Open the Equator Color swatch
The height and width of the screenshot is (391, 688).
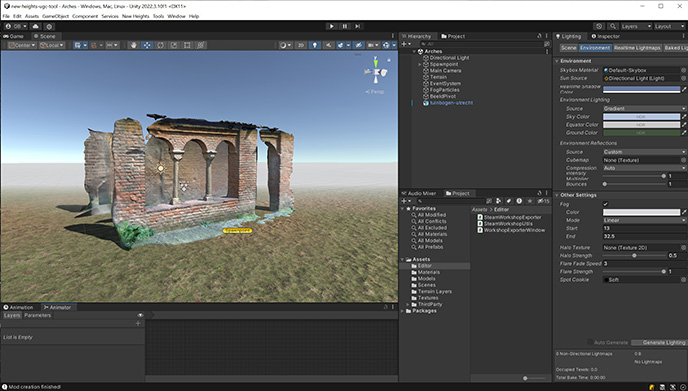pyautogui.click(x=641, y=125)
